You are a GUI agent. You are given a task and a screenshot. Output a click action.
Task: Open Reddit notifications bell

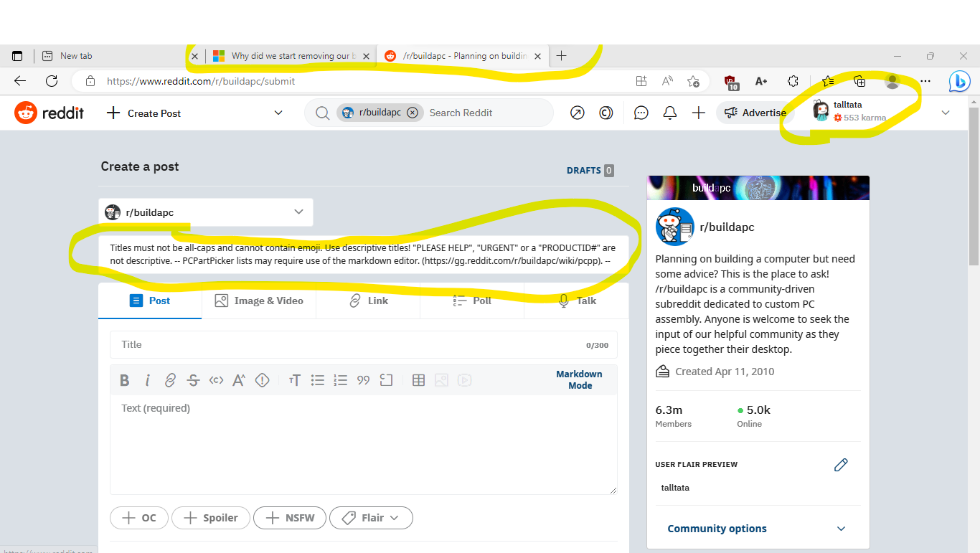tap(669, 113)
